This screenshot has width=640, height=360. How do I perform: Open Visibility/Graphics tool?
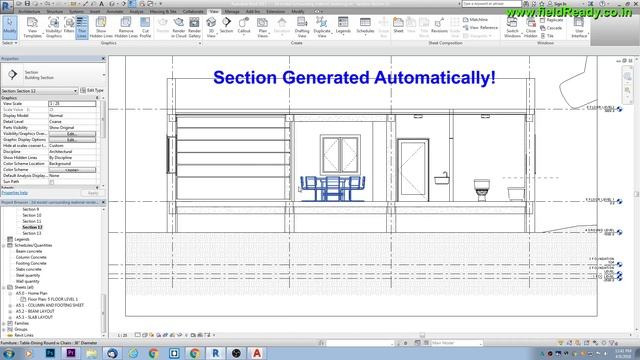[53, 27]
